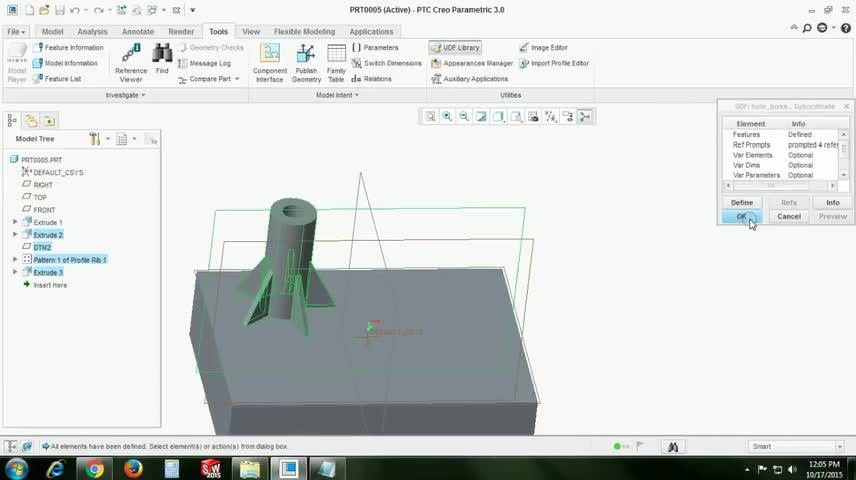The height and width of the screenshot is (480, 856).
Task: Click the Info button in UDF dialog
Action: (833, 203)
